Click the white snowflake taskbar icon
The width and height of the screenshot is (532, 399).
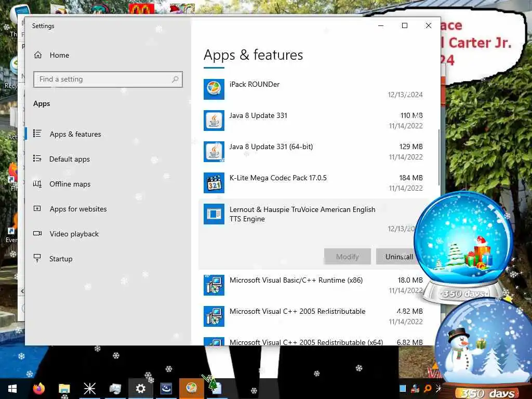[x=89, y=389]
